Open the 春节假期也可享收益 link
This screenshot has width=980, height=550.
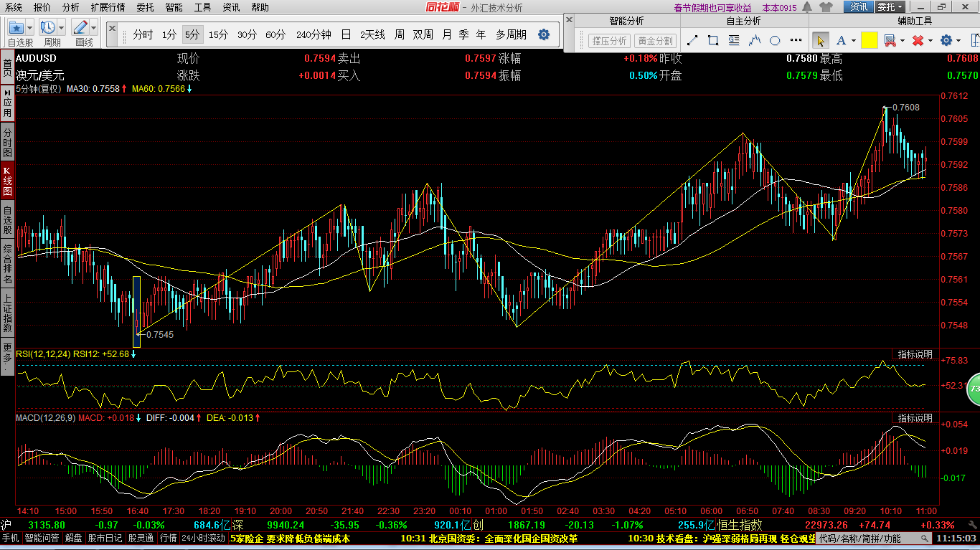712,8
